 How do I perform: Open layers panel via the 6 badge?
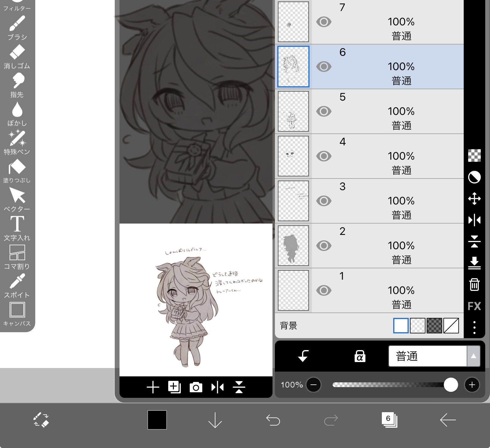pyautogui.click(x=389, y=420)
